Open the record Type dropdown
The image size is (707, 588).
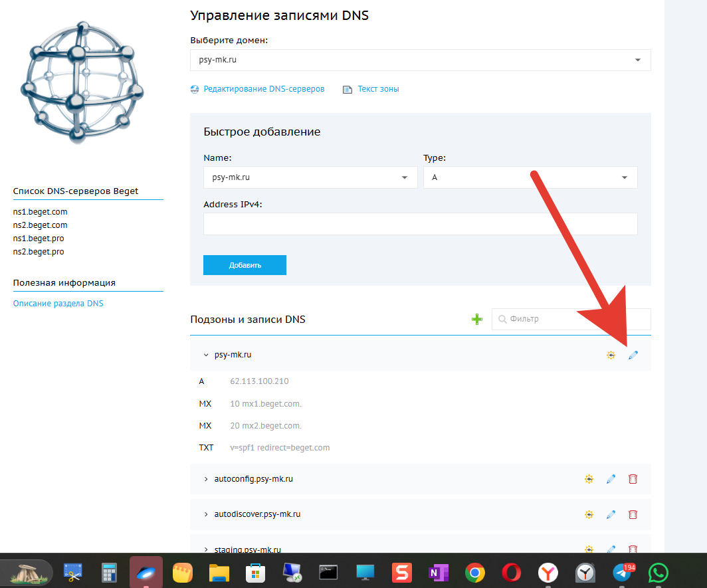pyautogui.click(x=530, y=177)
